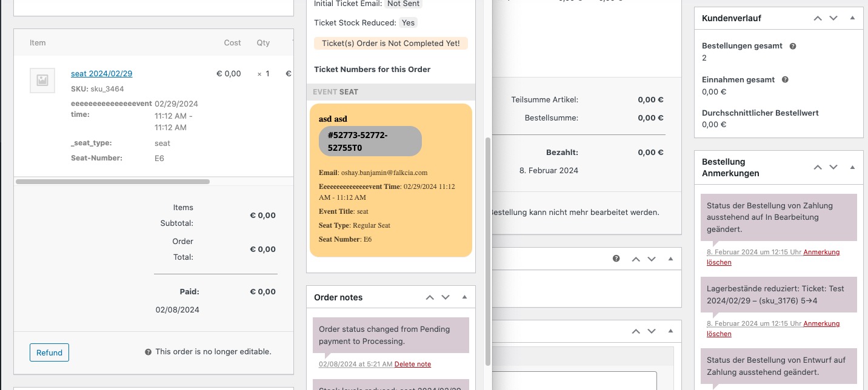
Task: Click the product image placeholder thumbnail
Action: 42,80
